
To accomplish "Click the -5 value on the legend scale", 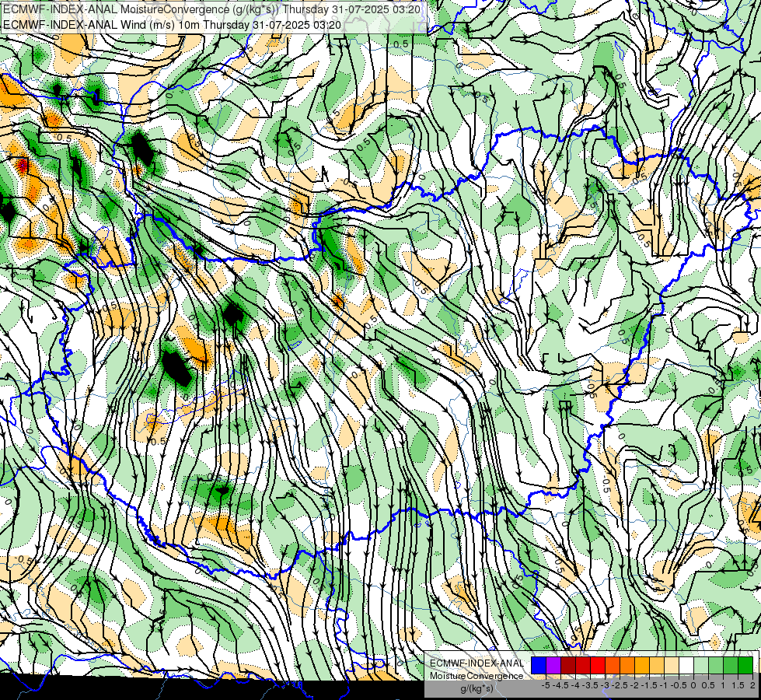I will tap(546, 685).
